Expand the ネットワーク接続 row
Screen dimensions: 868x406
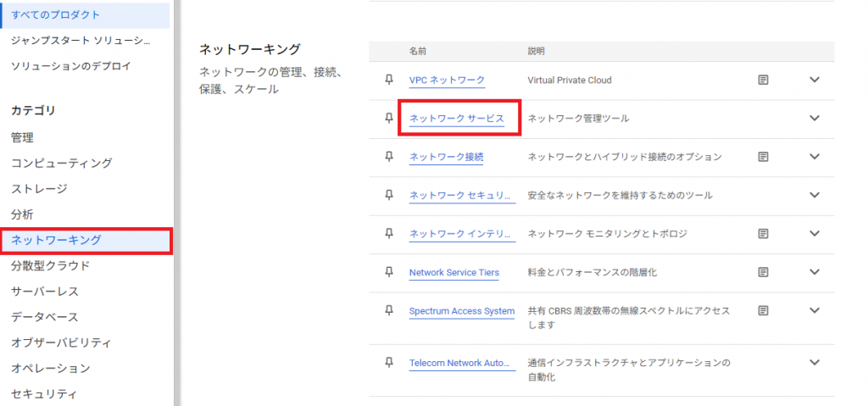815,156
